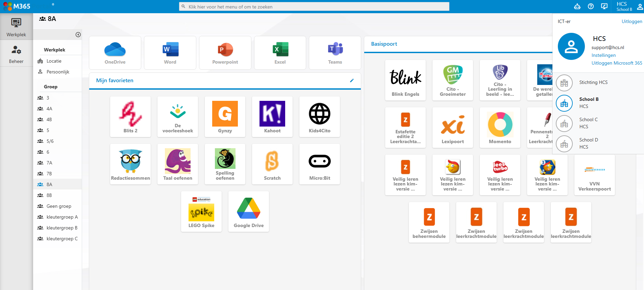Click the M365 logo
The image size is (644, 290).
tap(17, 6)
